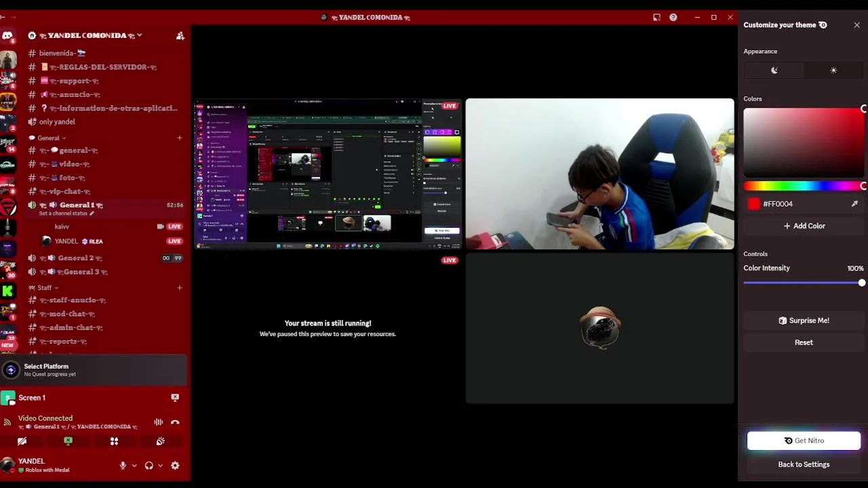Open Discord direct messages home icon

7,35
